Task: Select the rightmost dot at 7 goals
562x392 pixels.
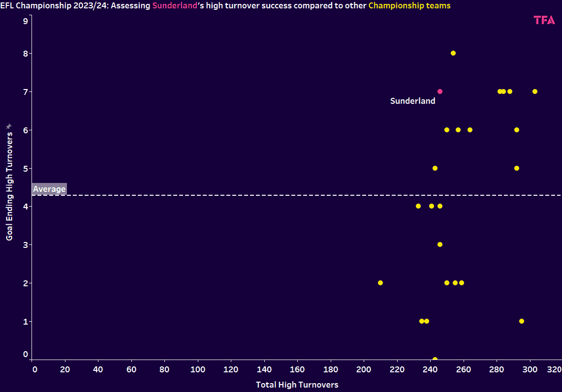Action: (535, 91)
